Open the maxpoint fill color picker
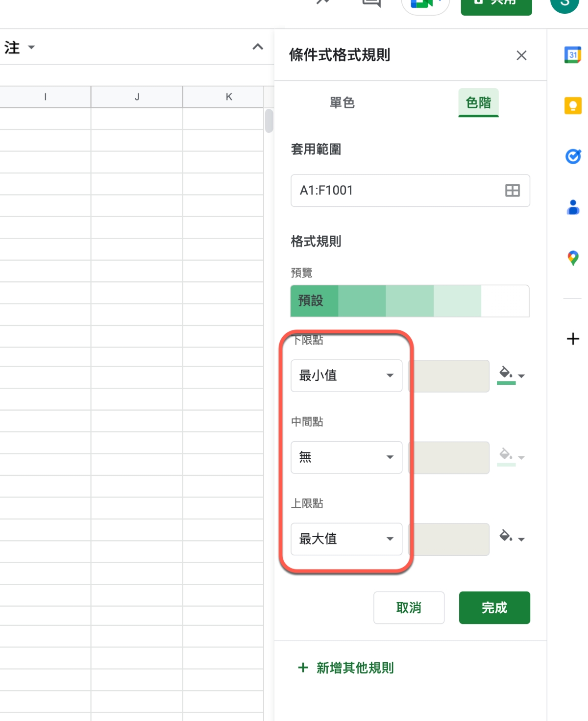 click(511, 538)
